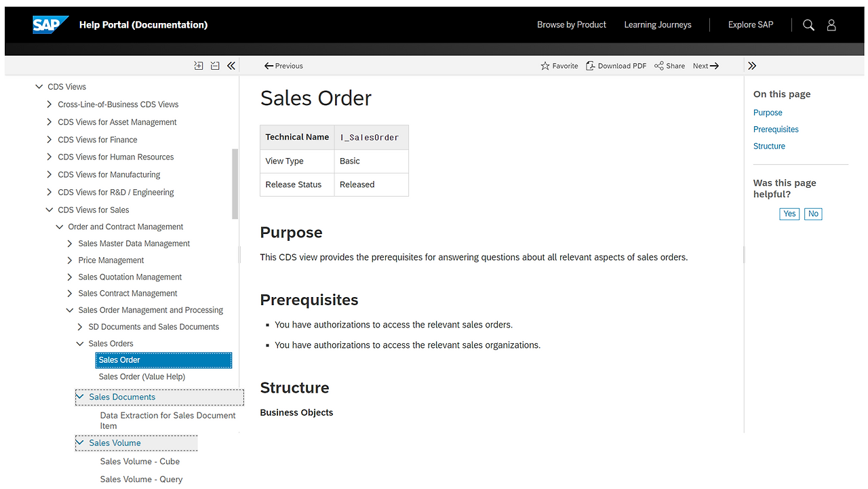Go to the Previous page
Image resolution: width=868 pixels, height=489 pixels.
click(x=283, y=66)
